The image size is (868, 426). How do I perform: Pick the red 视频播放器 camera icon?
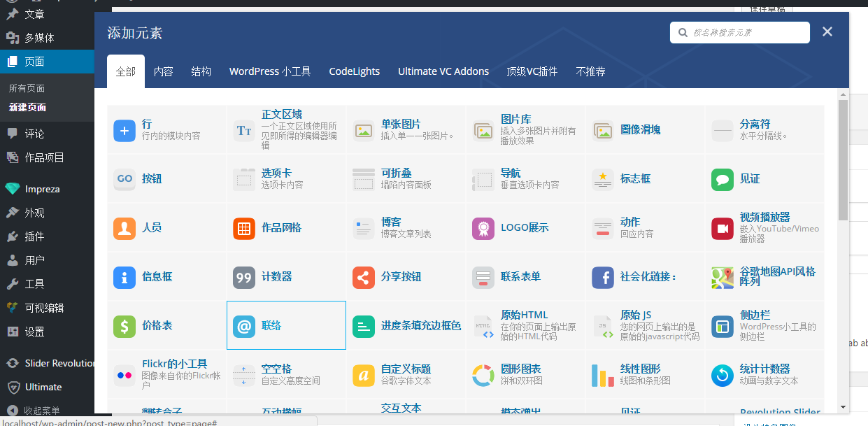722,228
